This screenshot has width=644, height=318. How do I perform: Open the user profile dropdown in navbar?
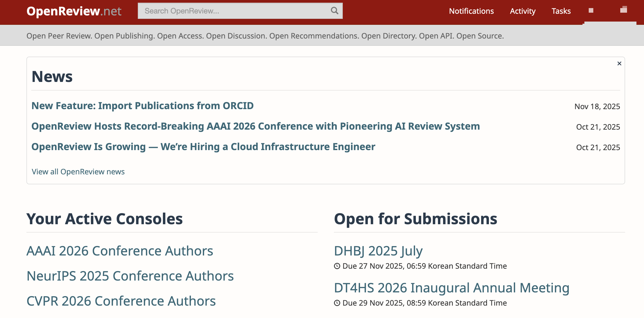624,10
